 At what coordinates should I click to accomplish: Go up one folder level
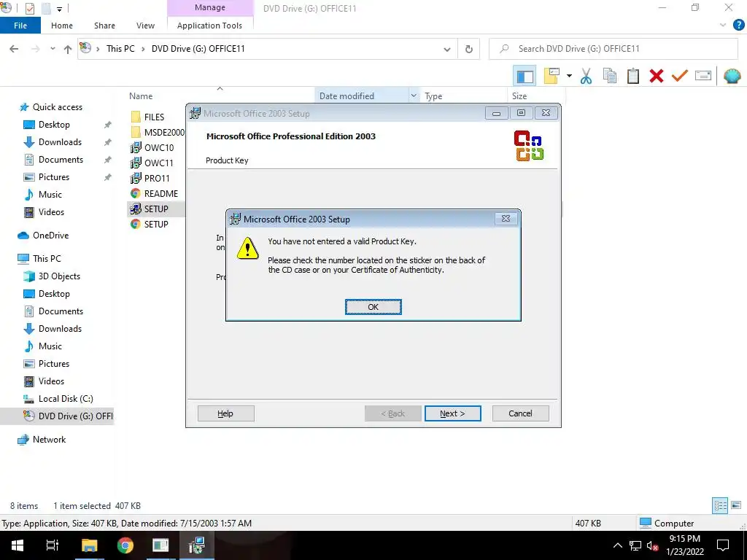tap(68, 49)
